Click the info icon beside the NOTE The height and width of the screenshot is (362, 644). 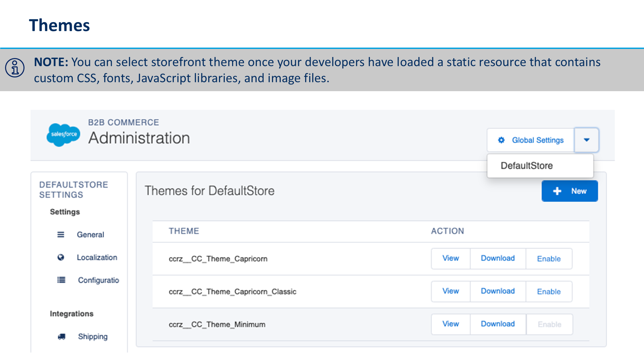(x=15, y=68)
